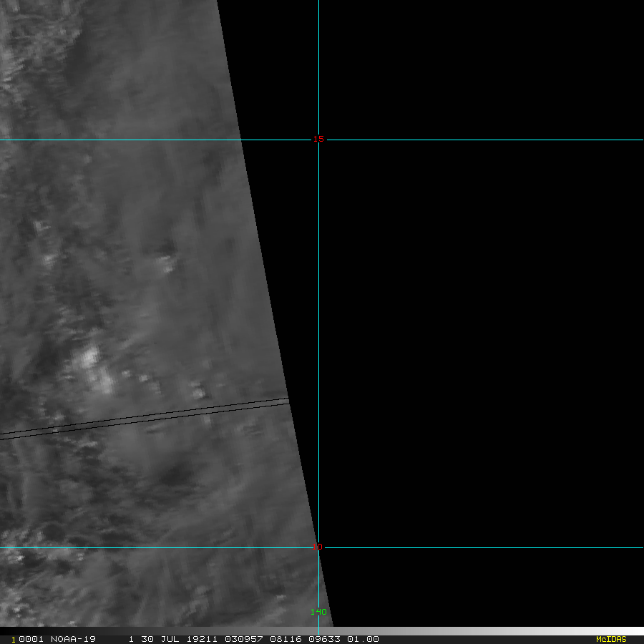Click the mid-gray part of grayscale bar
The width and height of the screenshot is (644, 644).
tap(322, 631)
